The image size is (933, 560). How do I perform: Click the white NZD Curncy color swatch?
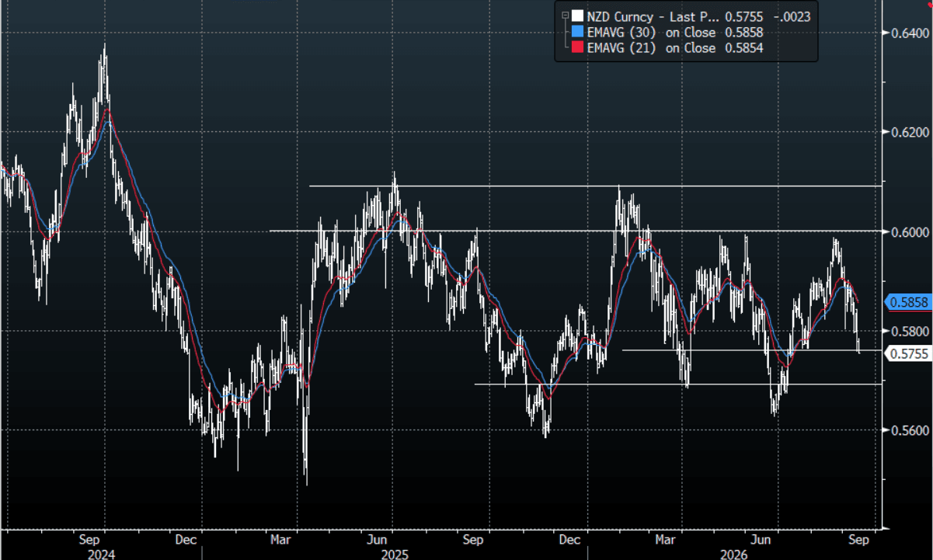click(x=577, y=16)
